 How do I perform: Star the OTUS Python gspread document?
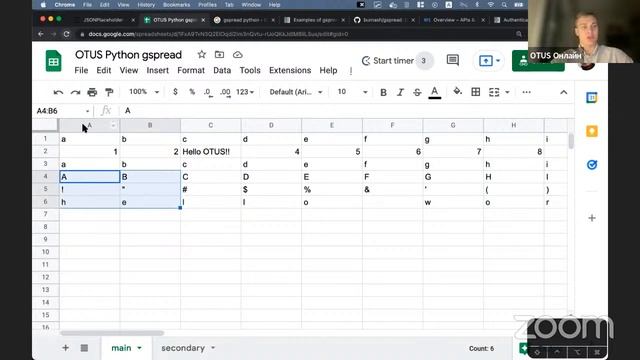pos(202,54)
